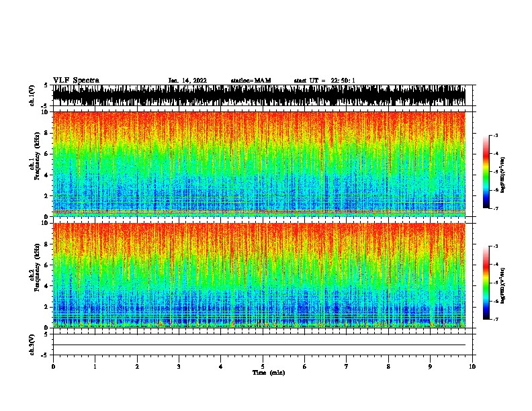Viewport: 532px width, 411px height.
Task: Click the "-3" label on ch.1 color bar
Action: point(496,135)
